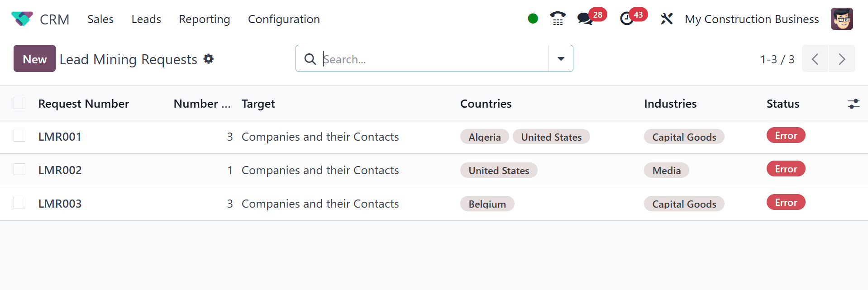The image size is (868, 290).
Task: Open the user avatar menu
Action: pyautogui.click(x=842, y=19)
